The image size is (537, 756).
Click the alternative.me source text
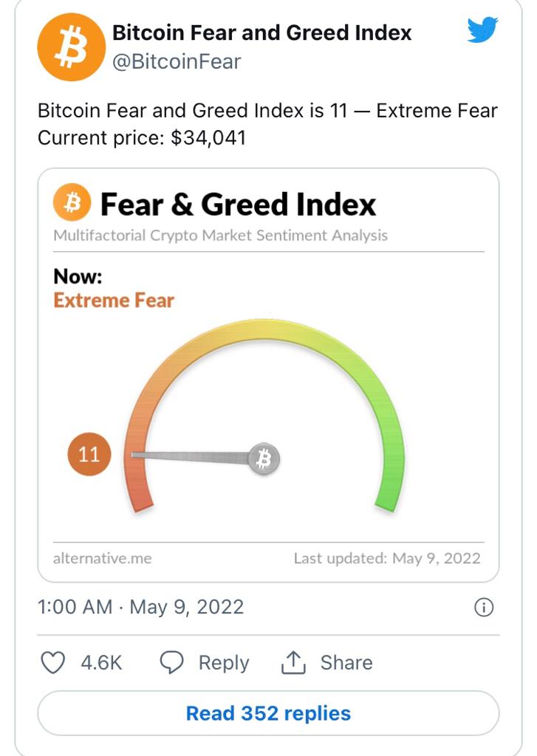coord(102,558)
